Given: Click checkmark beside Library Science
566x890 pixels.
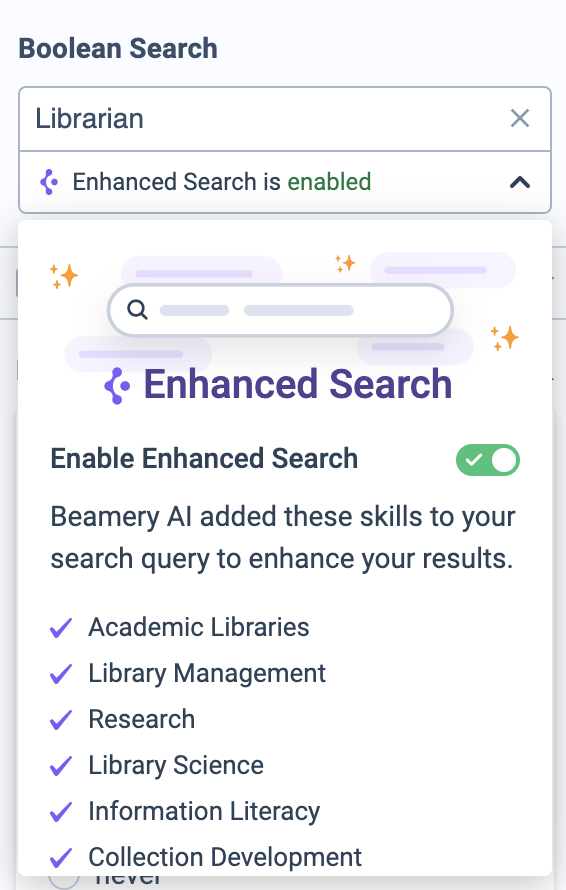Looking at the screenshot, I should pos(61,766).
